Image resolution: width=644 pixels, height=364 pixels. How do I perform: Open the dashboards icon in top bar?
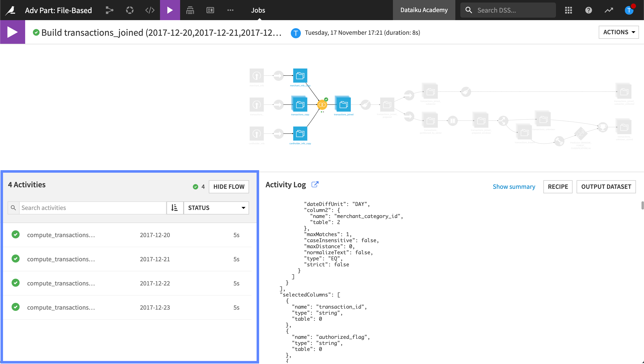pos(210,10)
